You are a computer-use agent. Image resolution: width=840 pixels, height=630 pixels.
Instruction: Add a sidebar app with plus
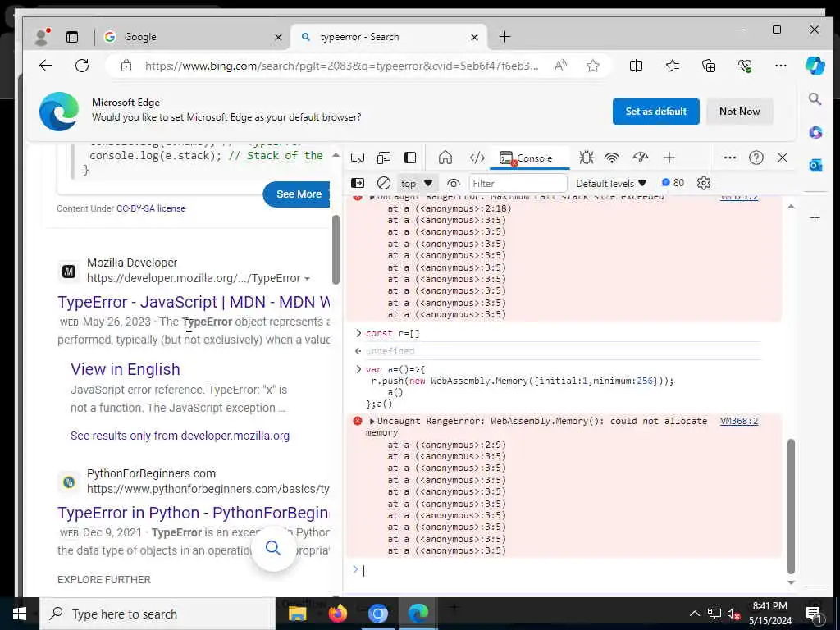pyautogui.click(x=815, y=217)
